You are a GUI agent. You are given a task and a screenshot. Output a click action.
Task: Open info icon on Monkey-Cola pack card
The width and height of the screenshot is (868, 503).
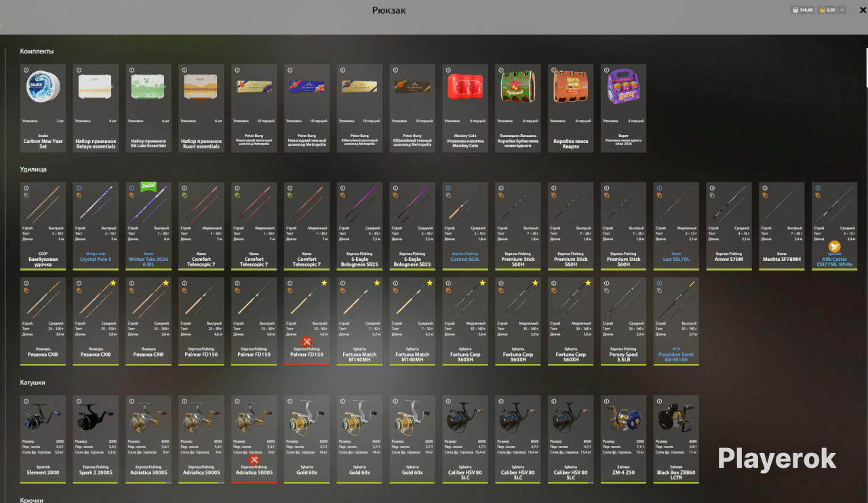click(448, 70)
